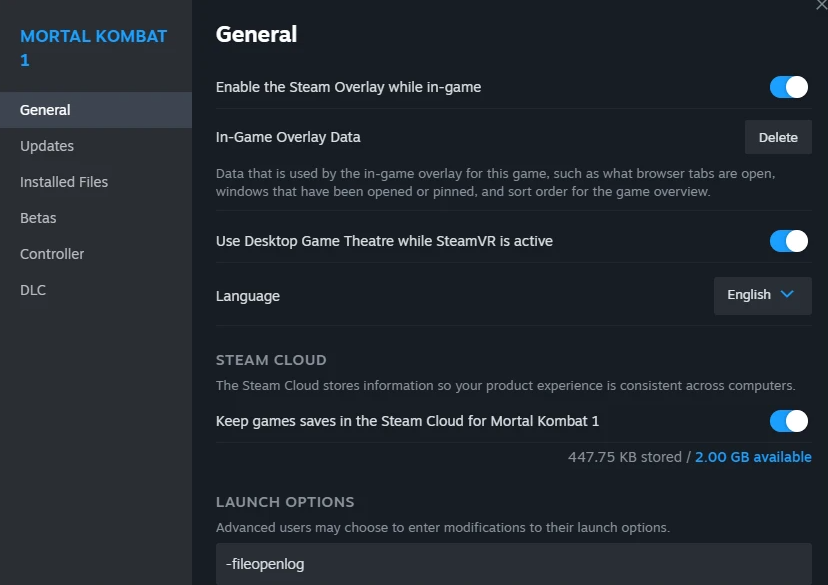The height and width of the screenshot is (585, 828).
Task: Delete the In-Game Overlay Data
Action: (x=778, y=137)
